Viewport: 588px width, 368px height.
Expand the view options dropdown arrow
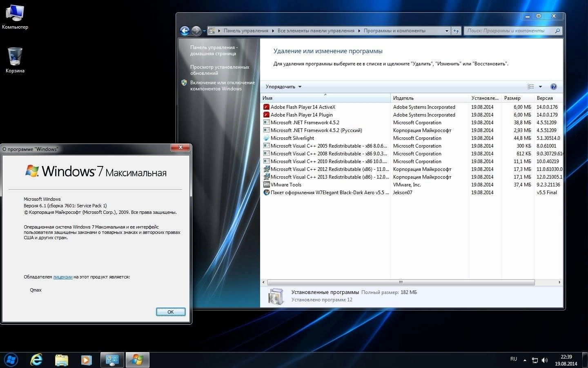(x=540, y=87)
